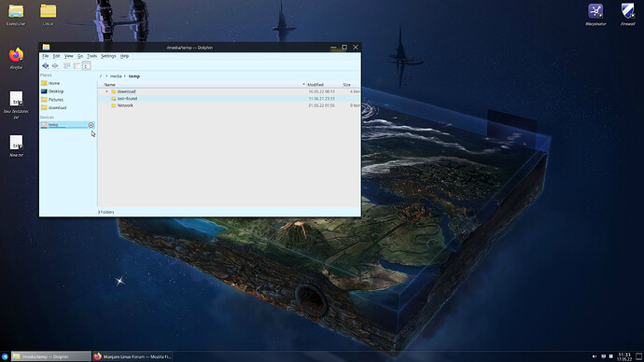Launch Warpinator from the desktop
Viewport: 644px width, 362px height.
pyautogui.click(x=595, y=15)
